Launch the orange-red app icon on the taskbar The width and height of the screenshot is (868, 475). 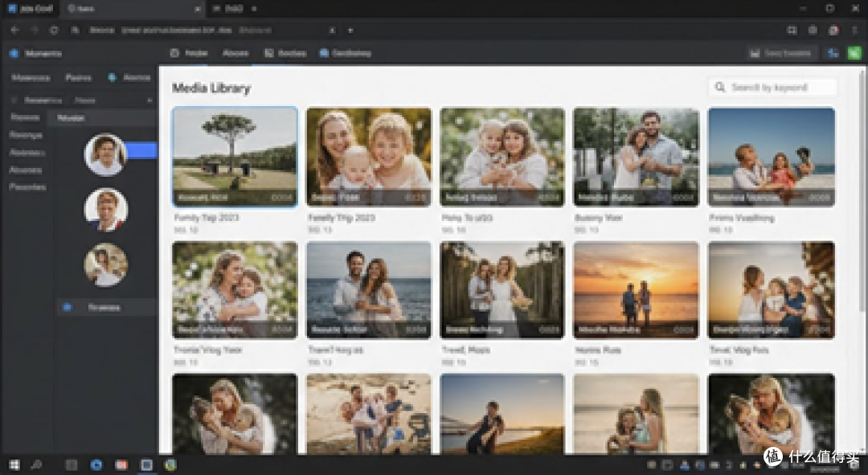121,465
